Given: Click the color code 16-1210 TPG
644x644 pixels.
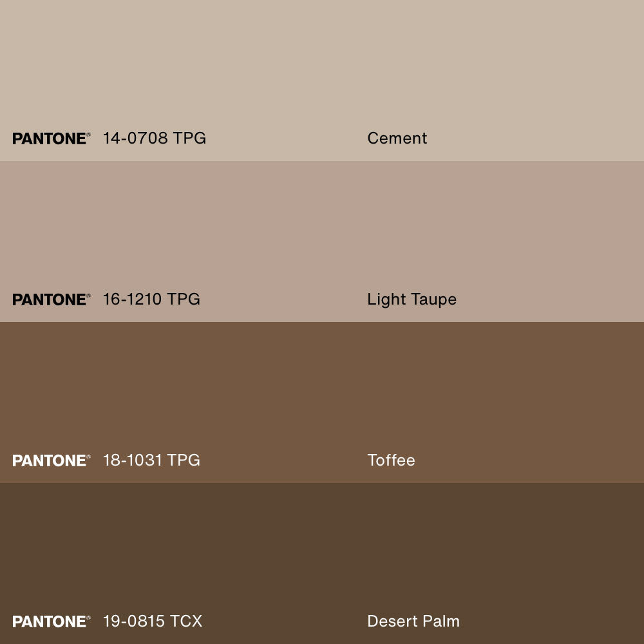Looking at the screenshot, I should click(151, 299).
